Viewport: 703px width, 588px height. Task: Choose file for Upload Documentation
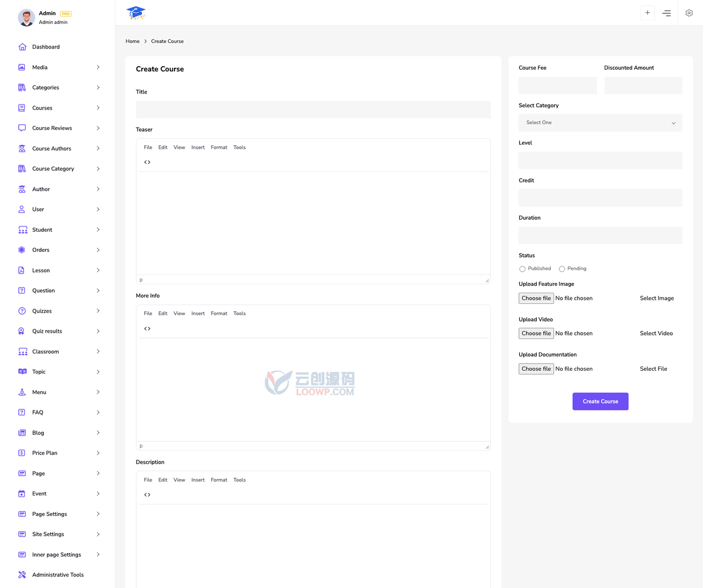(536, 369)
